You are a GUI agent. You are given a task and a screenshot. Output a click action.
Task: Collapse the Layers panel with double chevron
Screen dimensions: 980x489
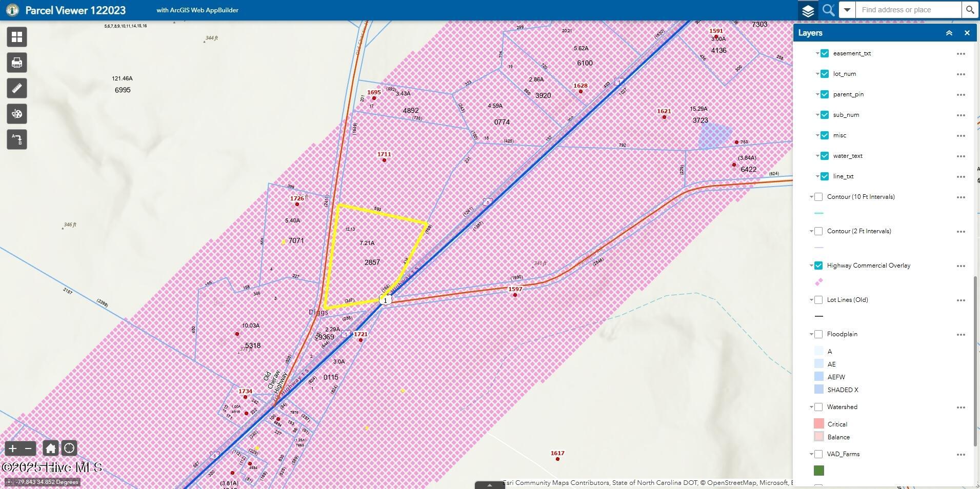coord(949,32)
